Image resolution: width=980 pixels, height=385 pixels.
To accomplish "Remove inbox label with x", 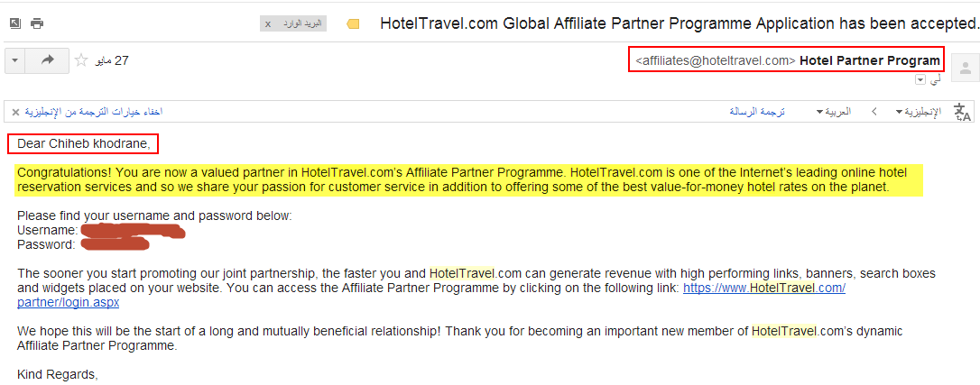I will tap(268, 24).
